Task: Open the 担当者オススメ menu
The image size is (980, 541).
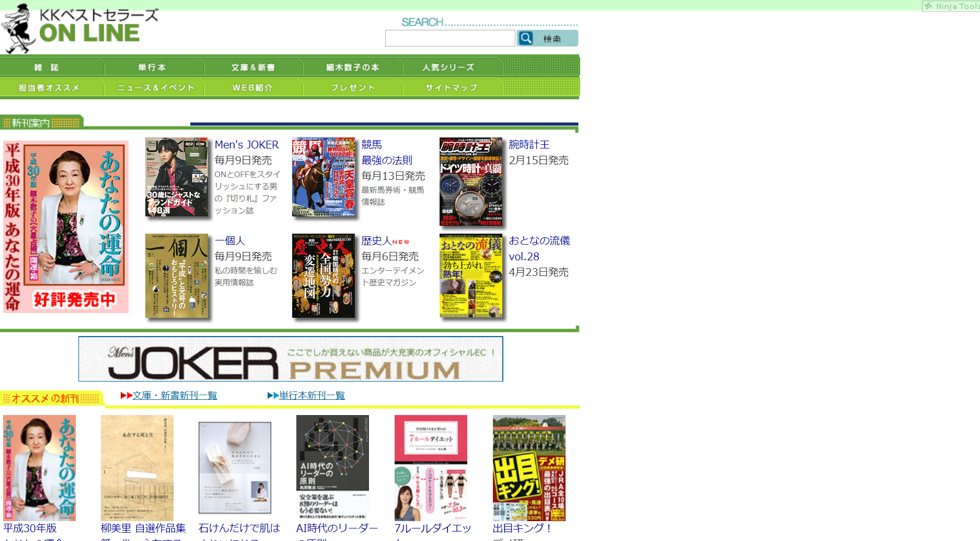Action: pos(52,87)
